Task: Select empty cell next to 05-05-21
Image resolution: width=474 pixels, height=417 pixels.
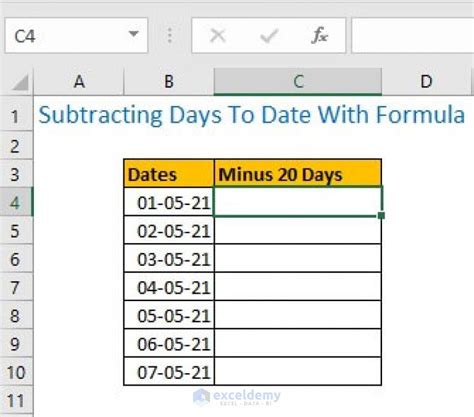Action: [298, 315]
